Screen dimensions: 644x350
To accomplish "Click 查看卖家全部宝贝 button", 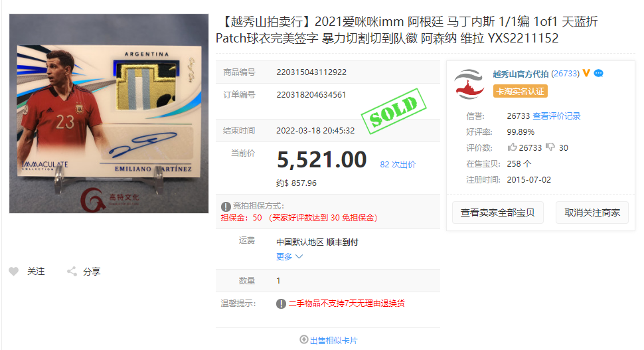I will click(x=498, y=213).
